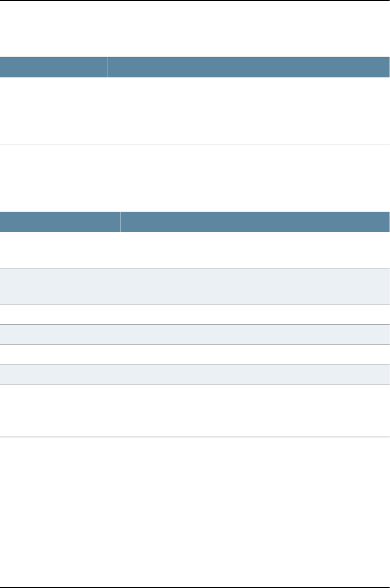
Task: Select the wide right header cell of lower table
Action: pos(255,222)
